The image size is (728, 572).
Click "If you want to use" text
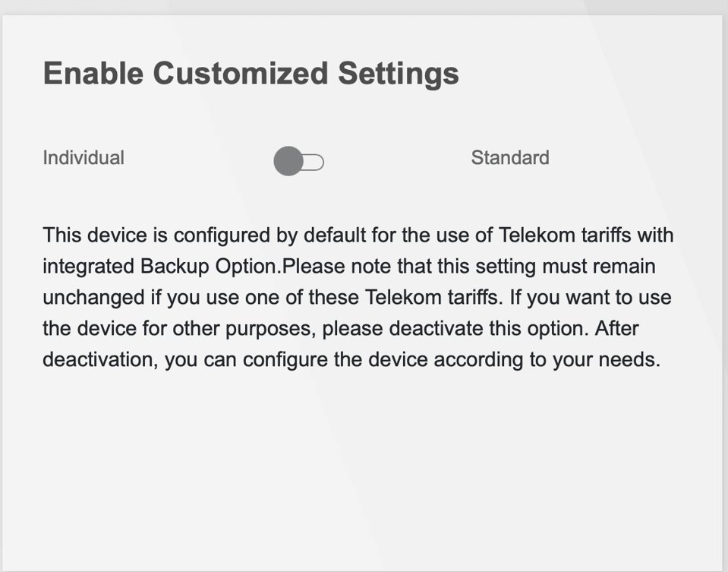coord(590,297)
